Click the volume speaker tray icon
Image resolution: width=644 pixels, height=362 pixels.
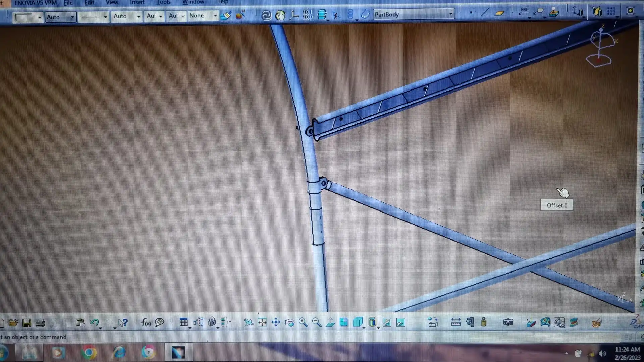[x=603, y=353]
